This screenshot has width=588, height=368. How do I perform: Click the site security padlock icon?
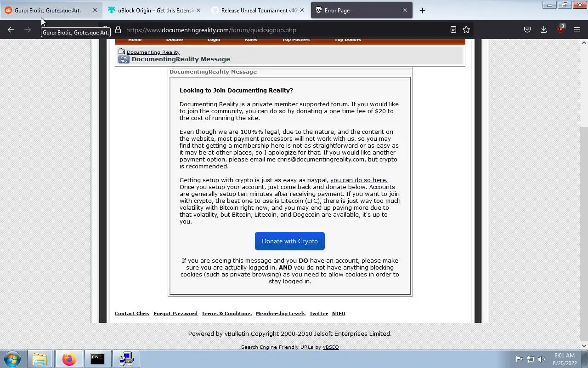click(118, 30)
